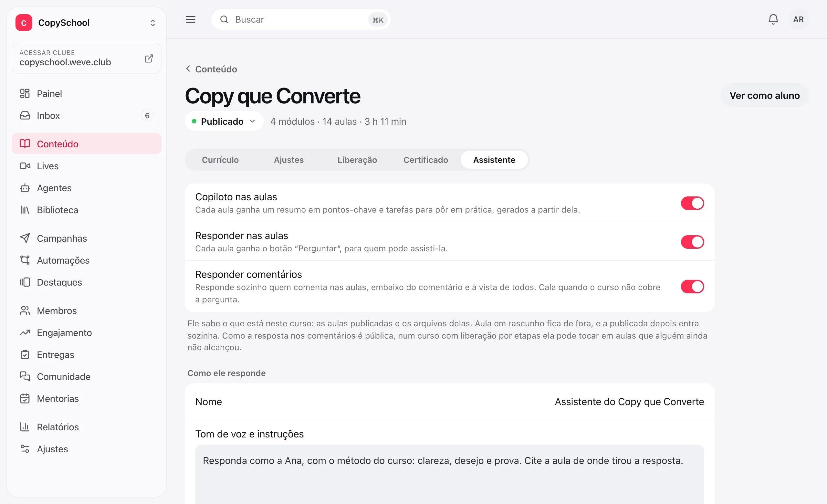The image size is (827, 504).
Task: Toggle Responder comentários switch
Action: (692, 287)
